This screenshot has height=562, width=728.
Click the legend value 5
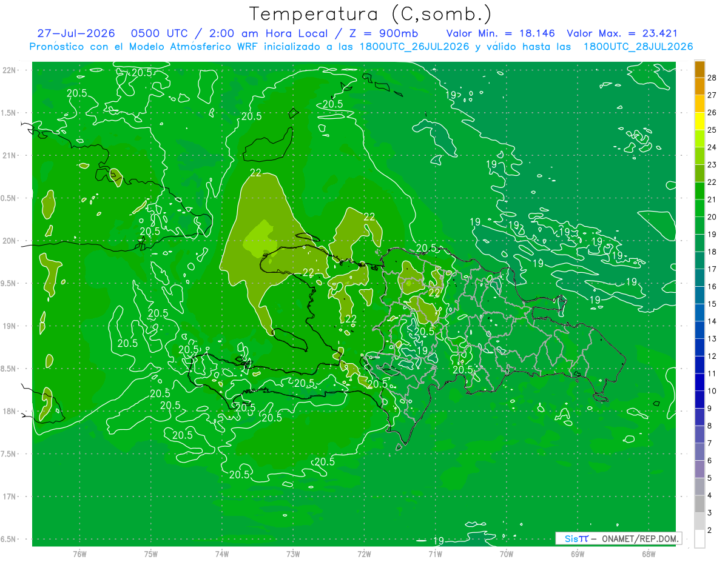click(710, 478)
